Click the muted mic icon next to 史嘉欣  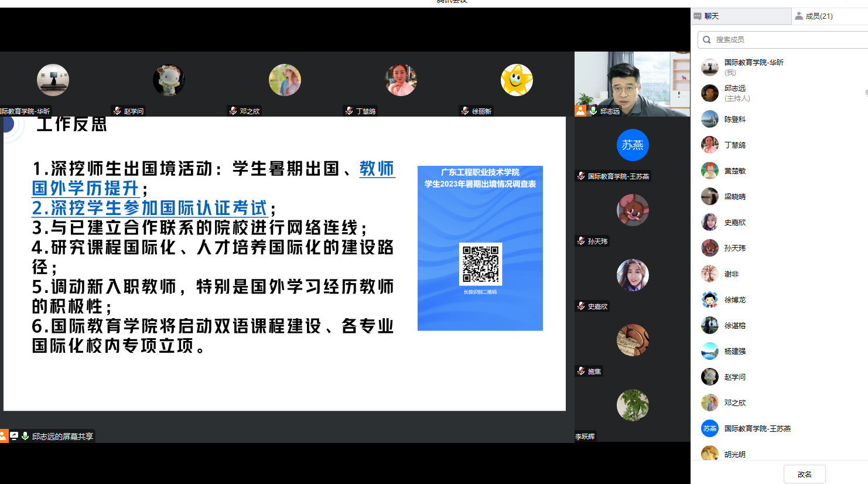click(x=581, y=306)
